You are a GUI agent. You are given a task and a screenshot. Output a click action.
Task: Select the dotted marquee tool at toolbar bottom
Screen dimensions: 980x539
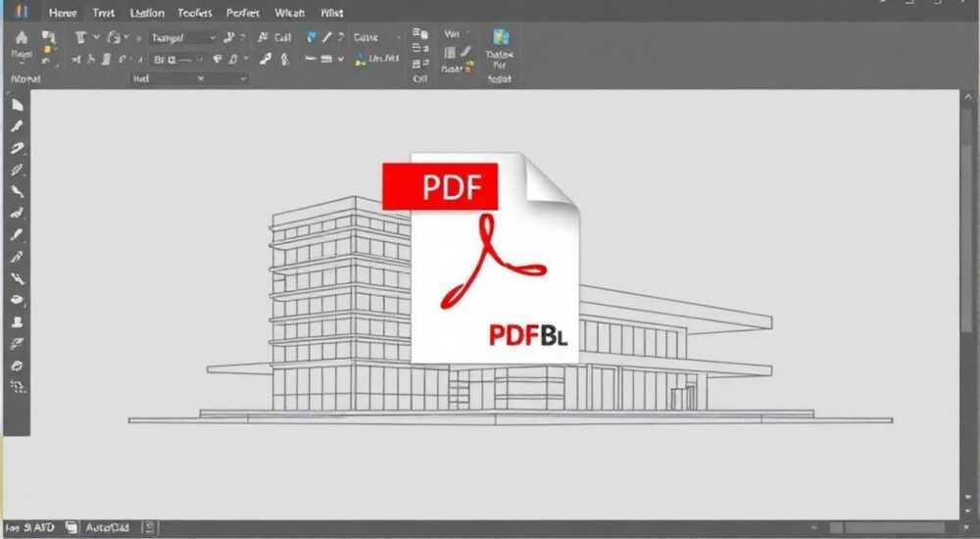pyautogui.click(x=17, y=387)
